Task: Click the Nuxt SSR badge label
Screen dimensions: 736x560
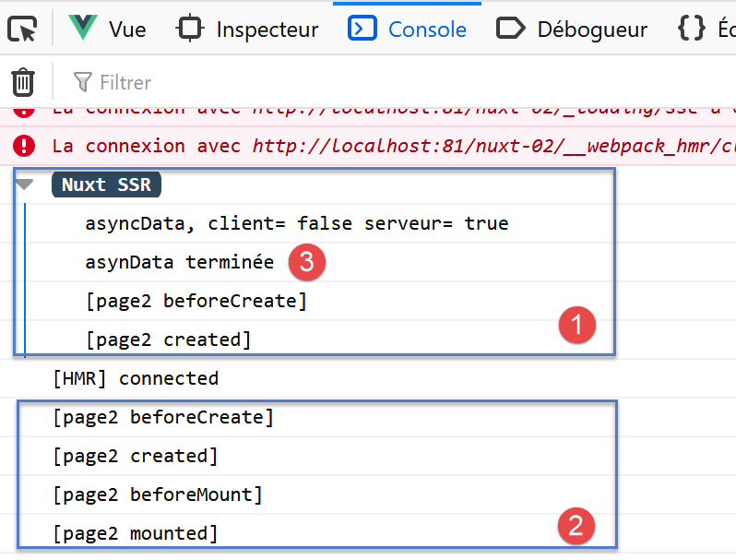Action: pyautogui.click(x=106, y=185)
